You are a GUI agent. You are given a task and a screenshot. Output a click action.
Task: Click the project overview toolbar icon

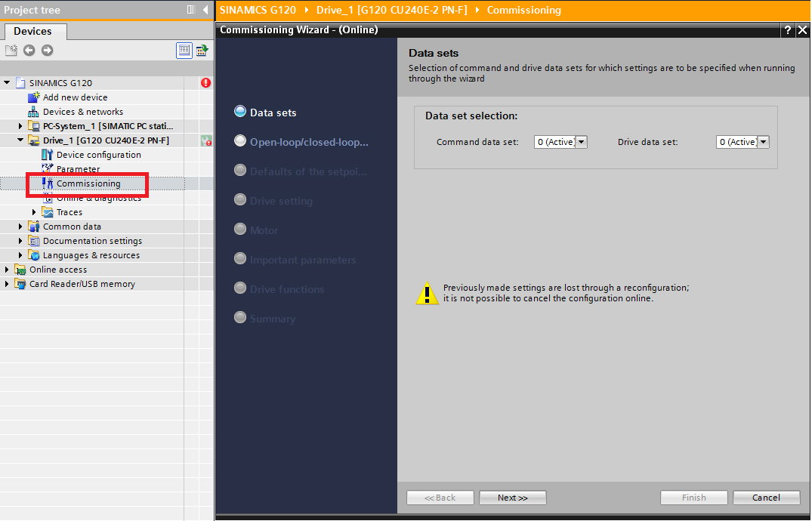pos(202,51)
